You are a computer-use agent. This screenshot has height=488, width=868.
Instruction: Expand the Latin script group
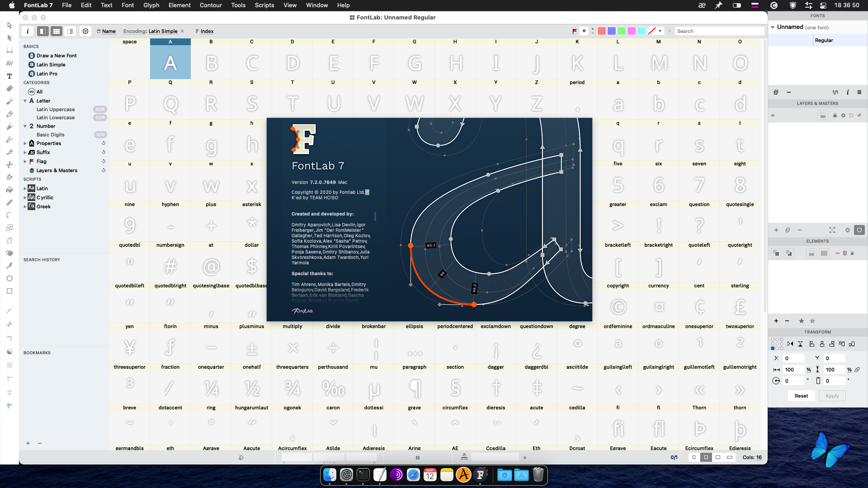pos(25,188)
